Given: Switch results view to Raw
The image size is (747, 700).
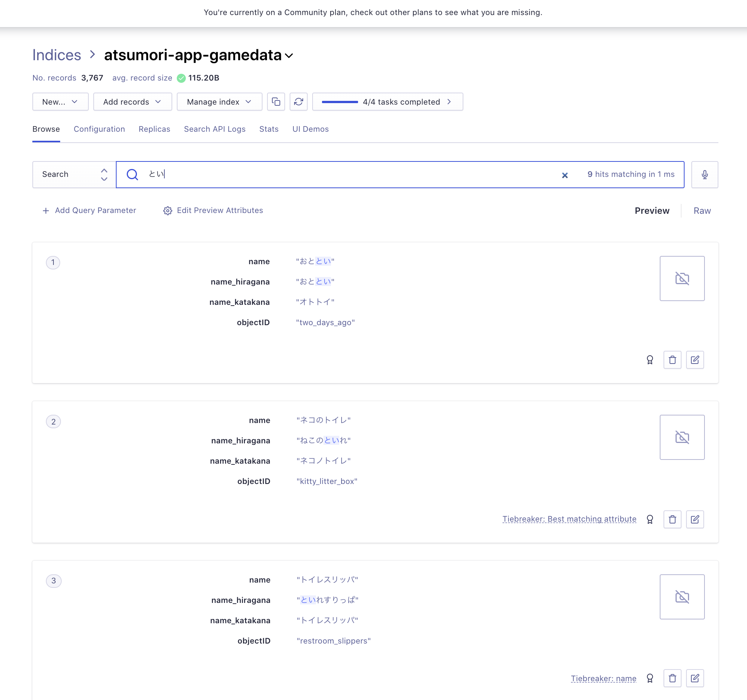Looking at the screenshot, I should (702, 211).
